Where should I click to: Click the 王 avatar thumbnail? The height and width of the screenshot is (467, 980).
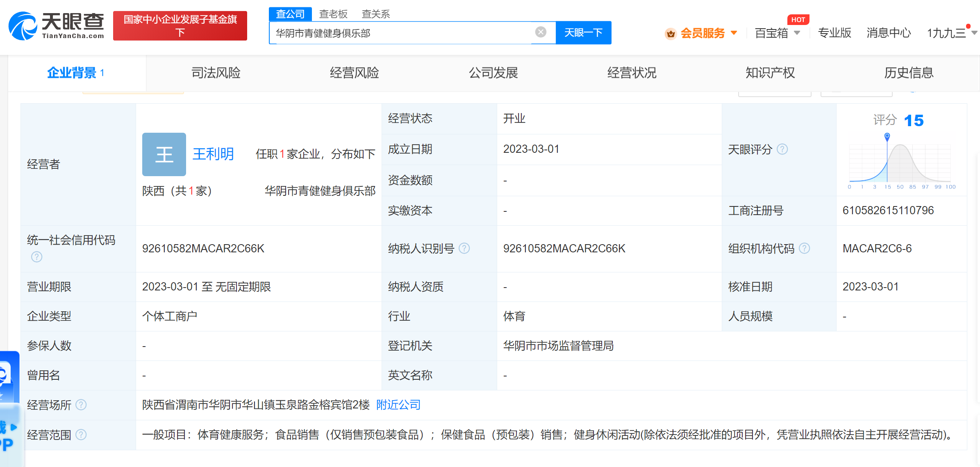click(164, 154)
